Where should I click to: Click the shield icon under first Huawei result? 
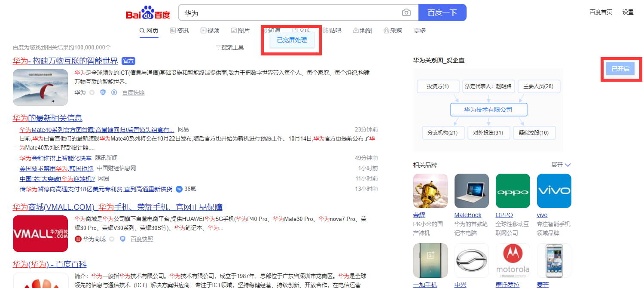coord(103,92)
